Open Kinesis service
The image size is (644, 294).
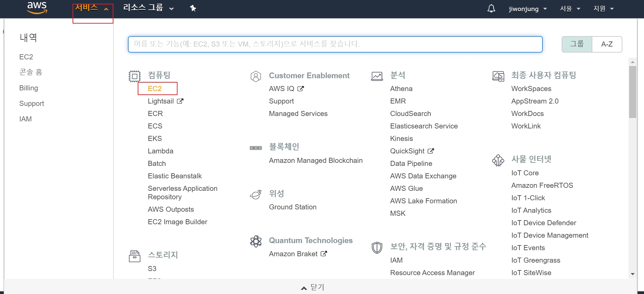pyautogui.click(x=401, y=139)
